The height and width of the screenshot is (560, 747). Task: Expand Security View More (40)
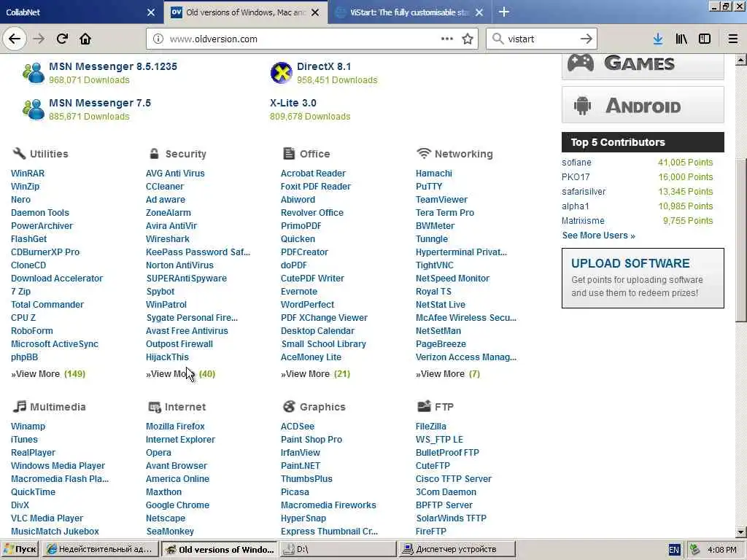[181, 374]
